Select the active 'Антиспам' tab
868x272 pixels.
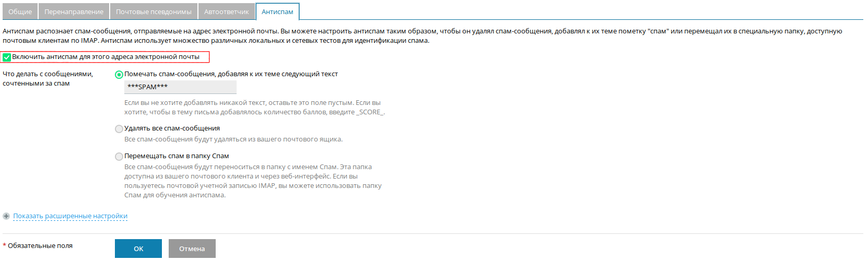277,11
